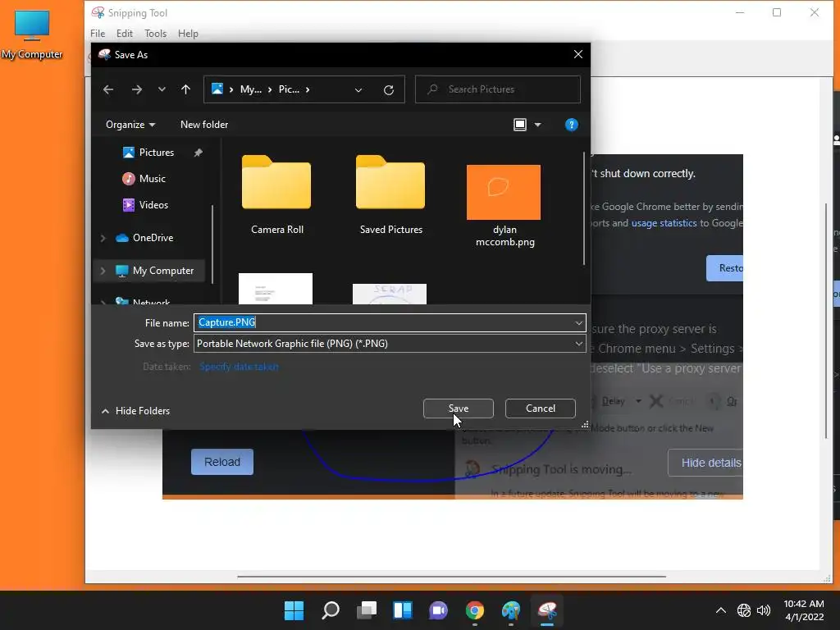Select the white document image thumbnail

point(276,289)
